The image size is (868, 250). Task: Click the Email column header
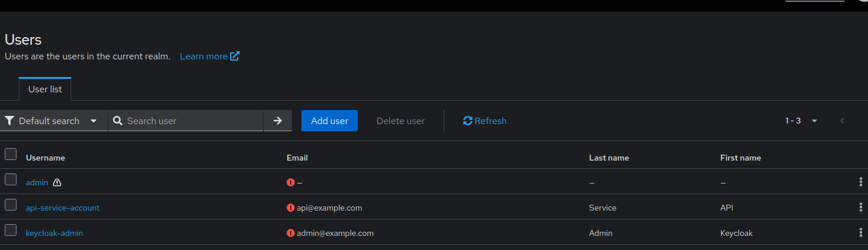click(x=297, y=158)
